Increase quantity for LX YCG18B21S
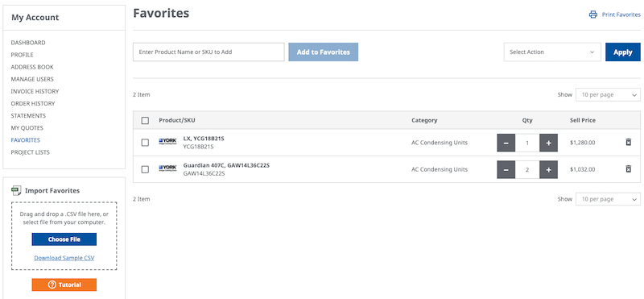This screenshot has height=299, width=644. pyautogui.click(x=549, y=143)
